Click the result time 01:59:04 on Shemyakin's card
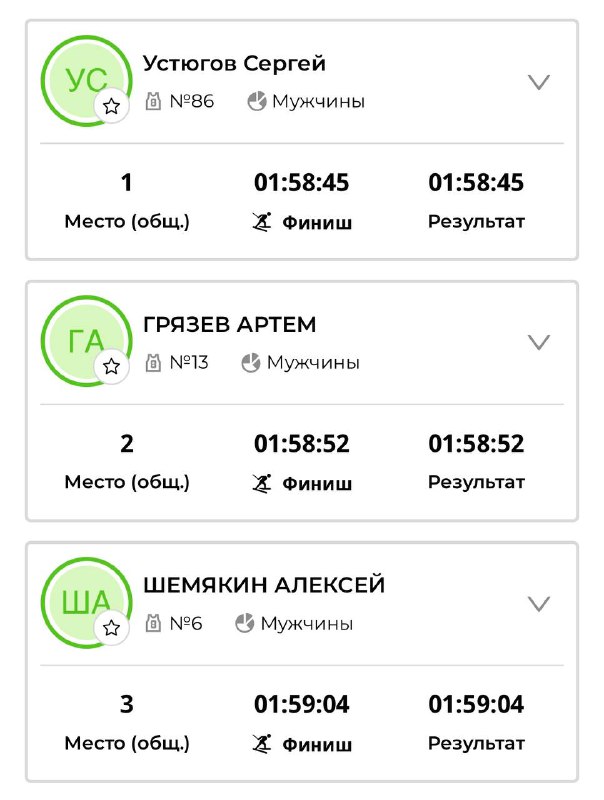The height and width of the screenshot is (800, 604). click(478, 705)
